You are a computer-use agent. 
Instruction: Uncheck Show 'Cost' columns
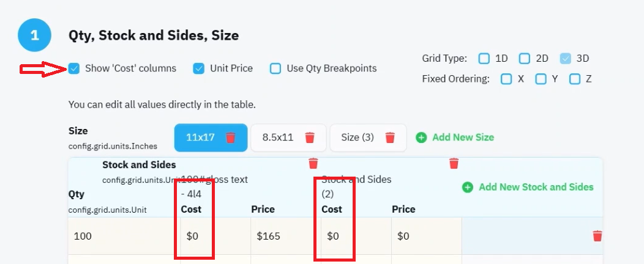(x=74, y=68)
